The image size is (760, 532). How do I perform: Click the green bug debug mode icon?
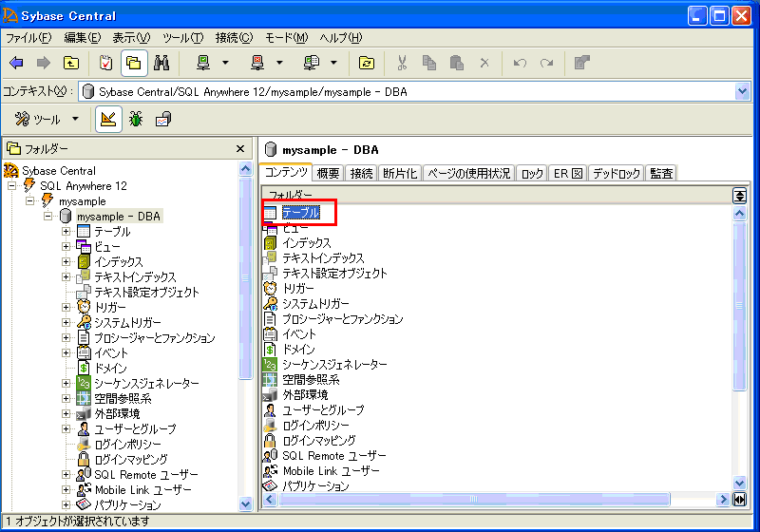point(136,119)
